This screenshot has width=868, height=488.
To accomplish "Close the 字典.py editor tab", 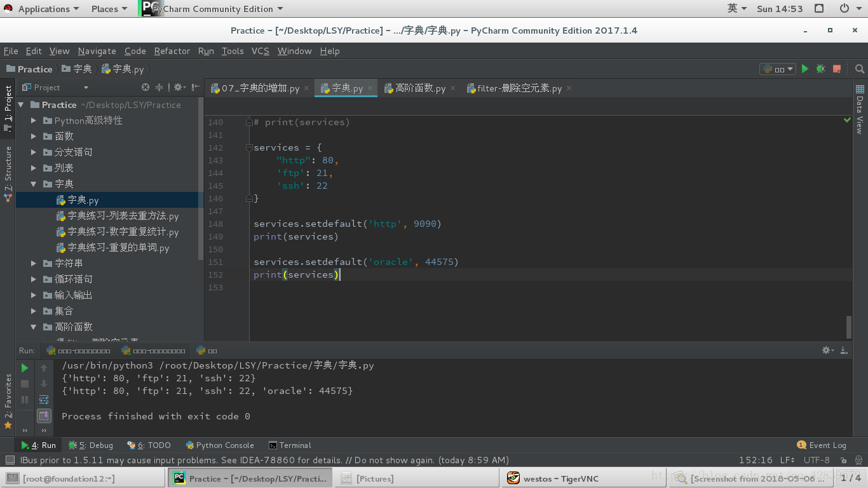I will [370, 88].
